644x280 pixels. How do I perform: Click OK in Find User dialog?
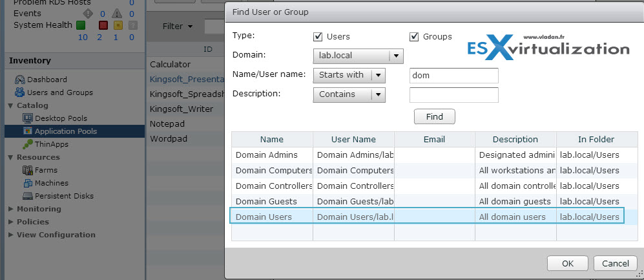tap(568, 264)
